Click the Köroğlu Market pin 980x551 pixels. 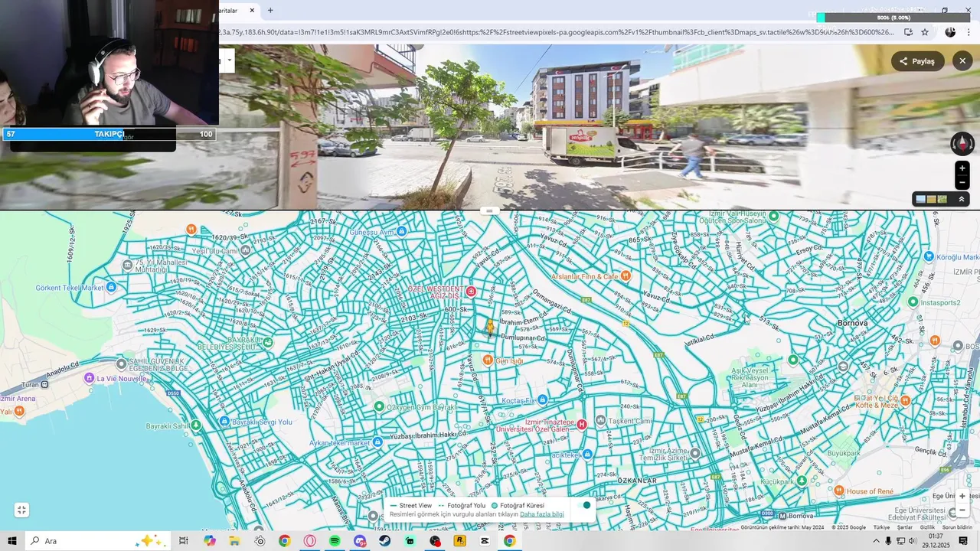pyautogui.click(x=929, y=257)
